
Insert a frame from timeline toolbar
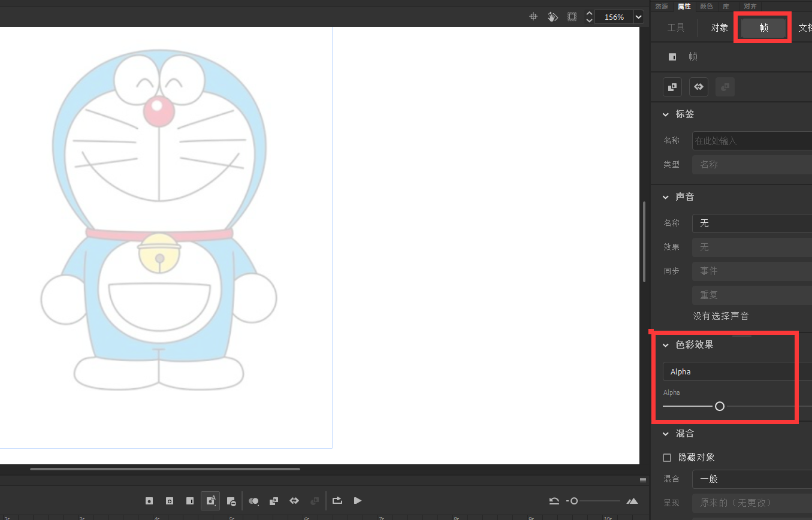190,501
